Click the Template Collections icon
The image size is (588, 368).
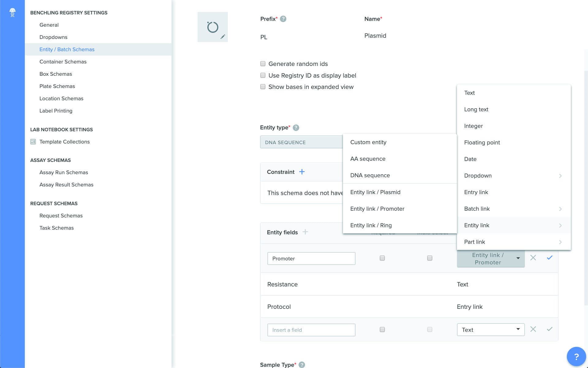32,141
